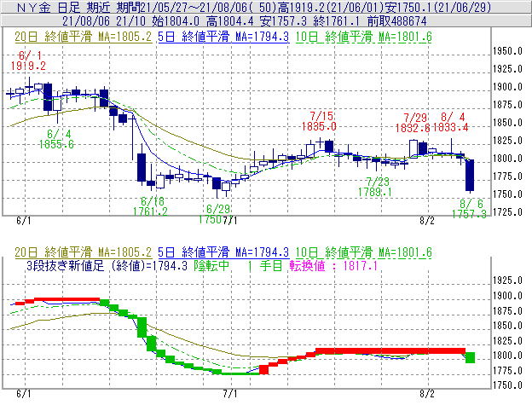Click the 10日 終値平滑 MA=1801.6 legend in upper chart
This screenshot has height=405, width=532.
[363, 37]
